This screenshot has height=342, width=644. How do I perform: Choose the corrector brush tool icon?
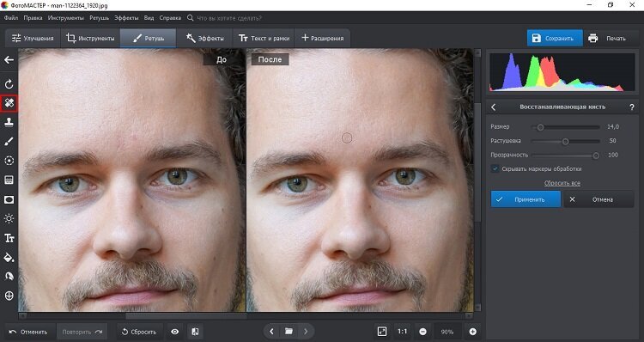(9, 142)
